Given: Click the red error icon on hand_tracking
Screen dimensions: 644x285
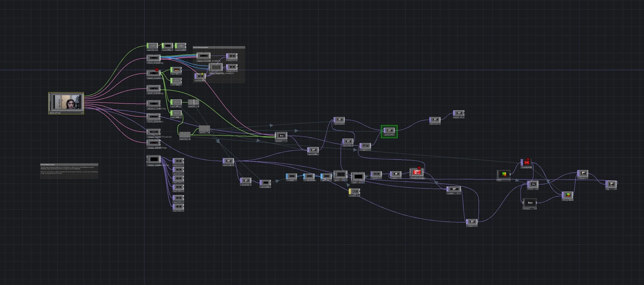Looking at the screenshot, I should coord(157,70).
